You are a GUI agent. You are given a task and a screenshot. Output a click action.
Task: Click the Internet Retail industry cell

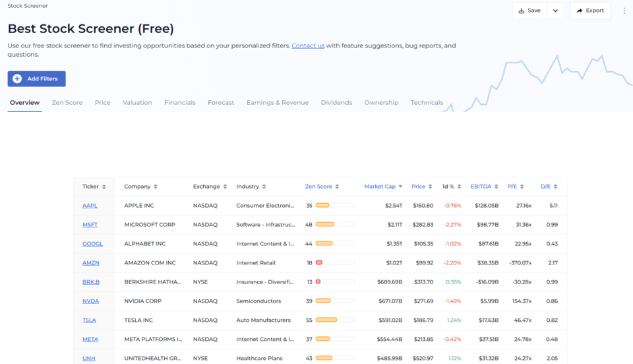256,262
